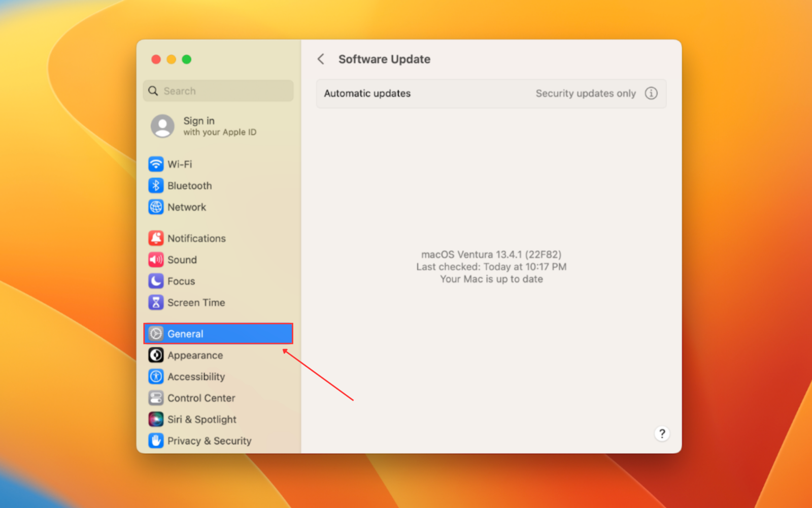812x508 pixels.
Task: Open Bluetooth settings via its sidebar icon
Action: [x=156, y=185]
